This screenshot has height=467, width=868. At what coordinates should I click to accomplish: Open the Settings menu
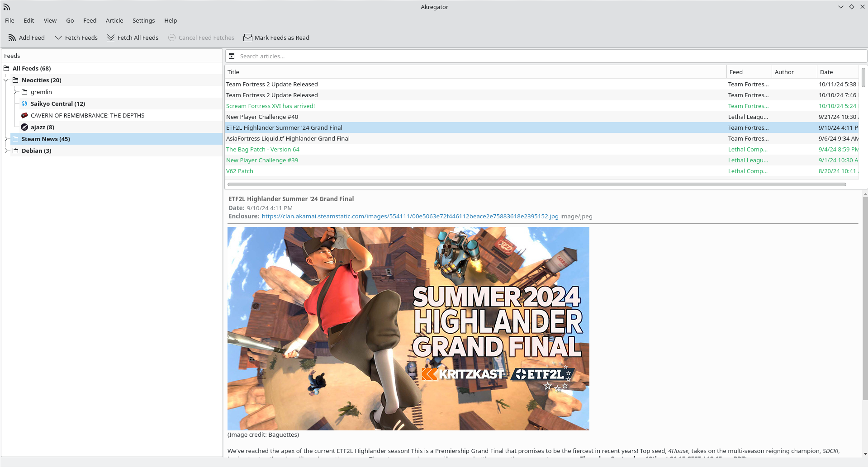click(x=143, y=21)
